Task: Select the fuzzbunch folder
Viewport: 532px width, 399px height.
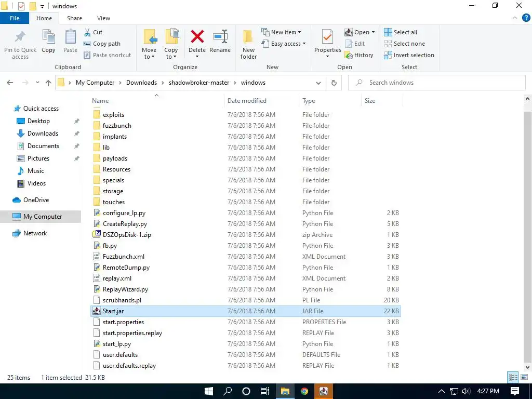Action: (x=117, y=126)
